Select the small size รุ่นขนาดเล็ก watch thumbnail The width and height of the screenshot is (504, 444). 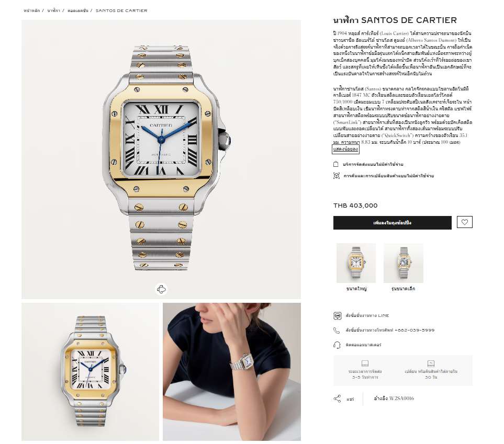[x=404, y=263]
